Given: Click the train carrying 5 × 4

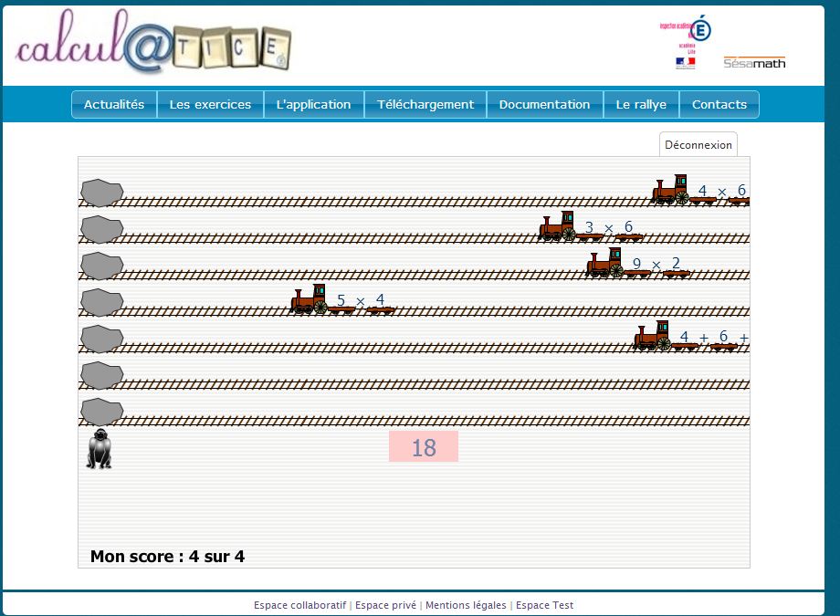Looking at the screenshot, I should (x=342, y=301).
